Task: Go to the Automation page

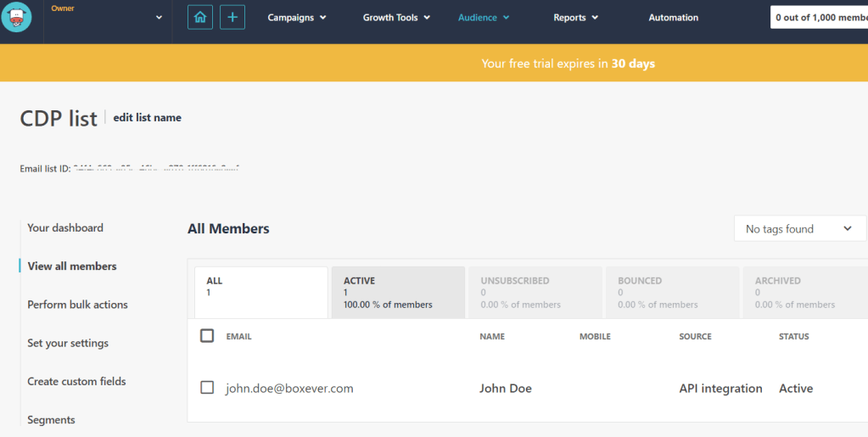Action: [673, 18]
